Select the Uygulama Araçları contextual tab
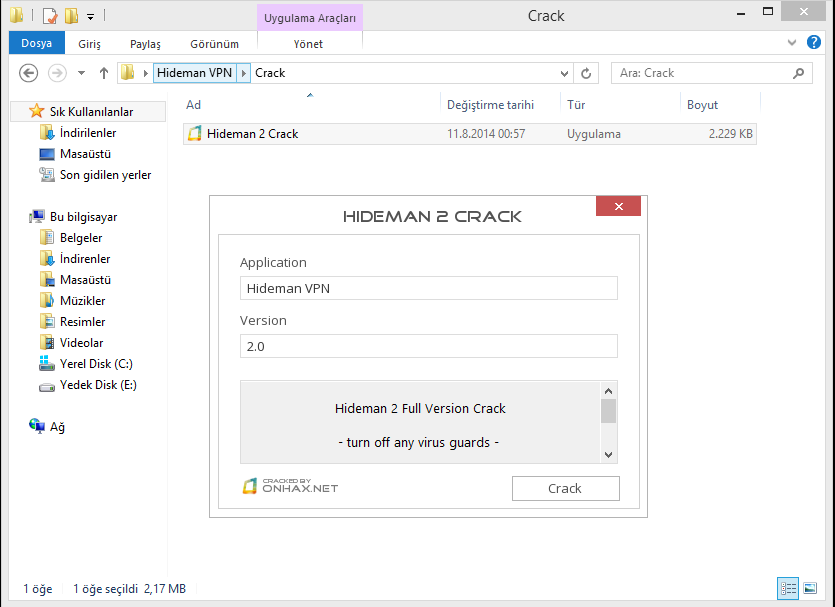The width and height of the screenshot is (835, 607). coord(310,18)
